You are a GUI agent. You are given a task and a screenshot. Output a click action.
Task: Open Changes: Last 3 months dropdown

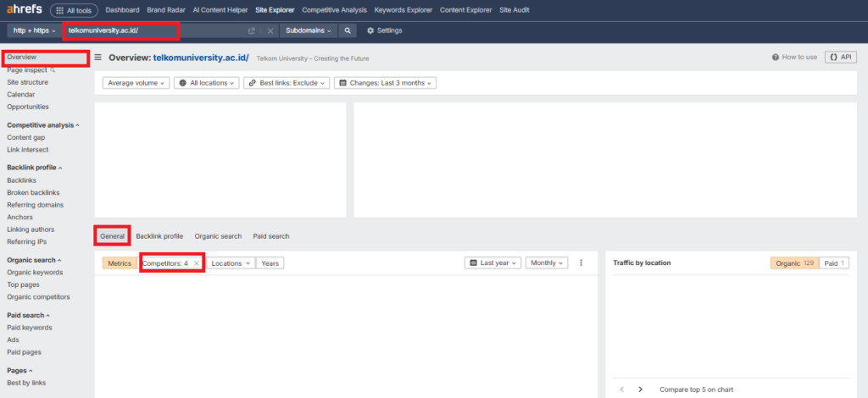(385, 83)
